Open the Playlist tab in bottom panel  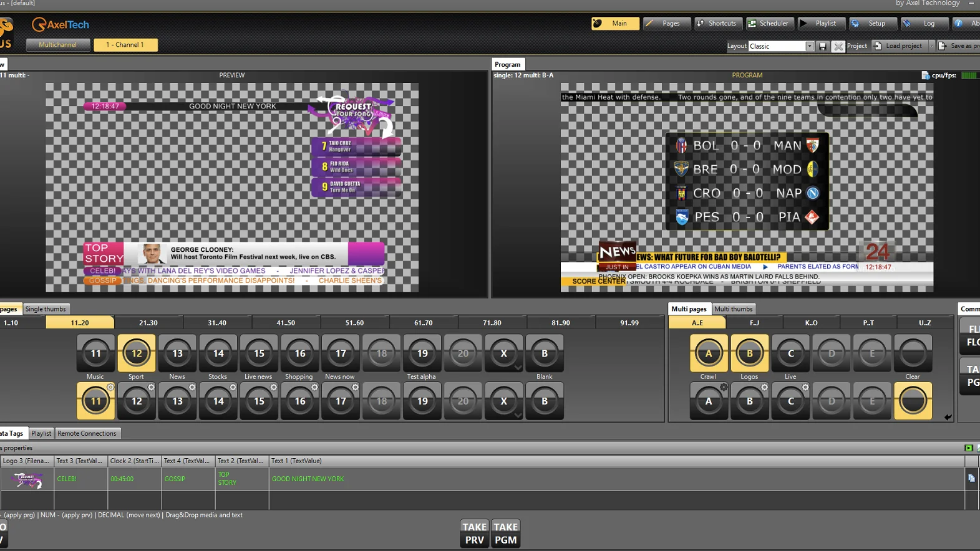click(x=41, y=433)
